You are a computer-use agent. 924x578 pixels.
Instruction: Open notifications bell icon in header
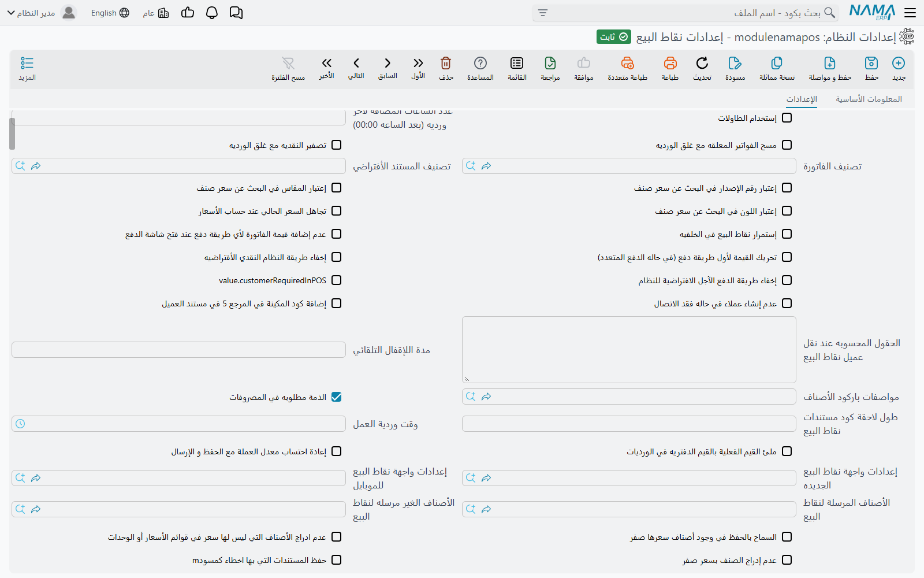(212, 13)
